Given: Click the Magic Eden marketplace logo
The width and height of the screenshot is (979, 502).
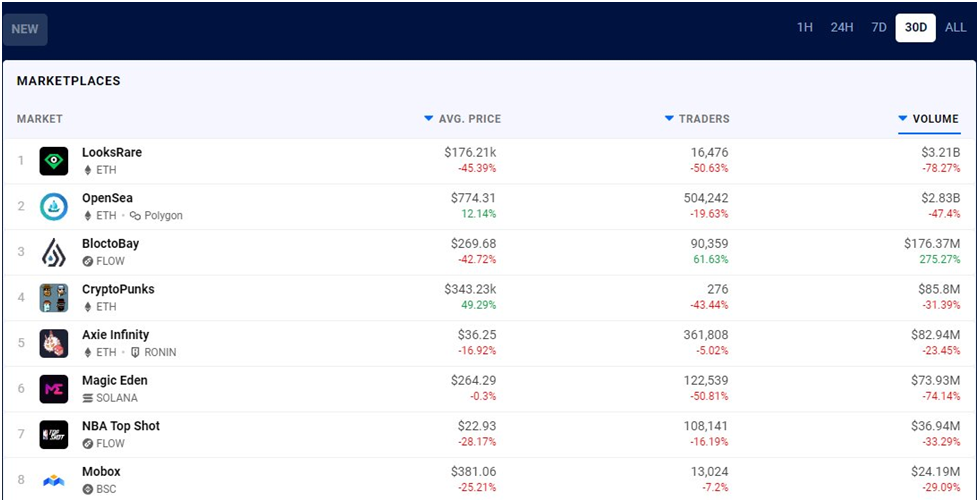Looking at the screenshot, I should (x=54, y=389).
